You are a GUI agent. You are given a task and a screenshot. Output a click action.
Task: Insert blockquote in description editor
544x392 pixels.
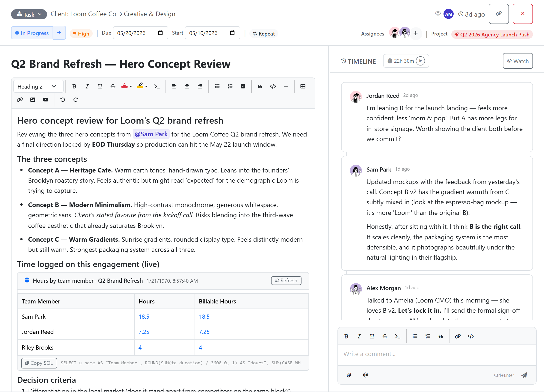[x=260, y=86]
